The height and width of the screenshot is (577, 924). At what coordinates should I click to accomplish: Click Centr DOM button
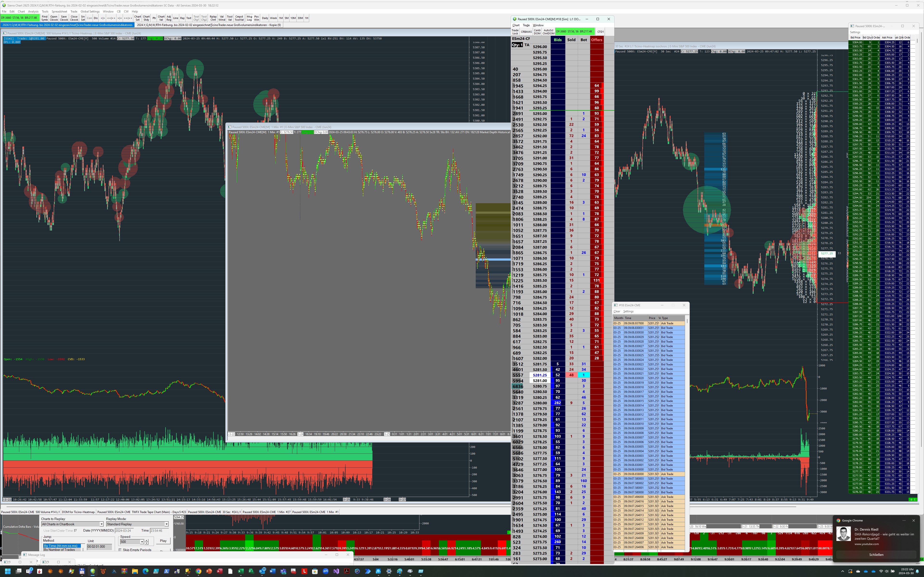click(x=537, y=32)
